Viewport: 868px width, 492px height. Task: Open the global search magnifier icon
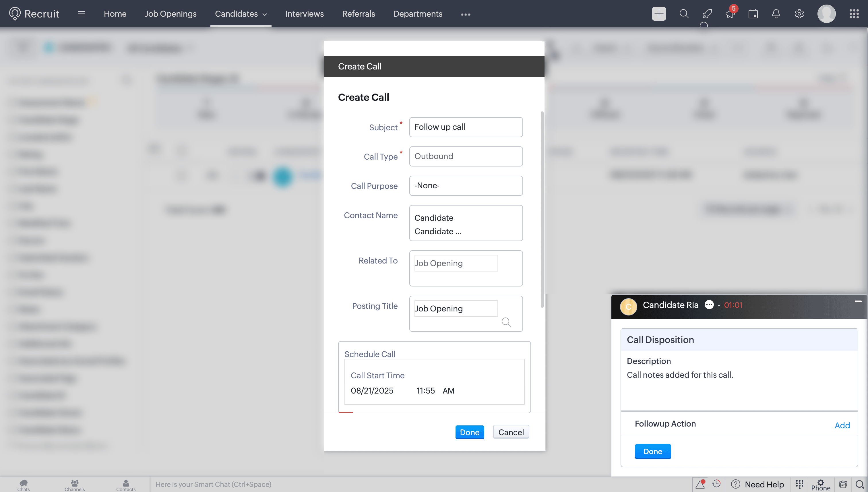684,14
